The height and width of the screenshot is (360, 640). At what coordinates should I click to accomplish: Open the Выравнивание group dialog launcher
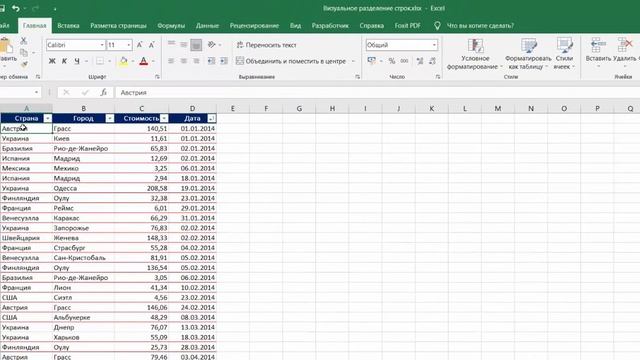pos(358,77)
